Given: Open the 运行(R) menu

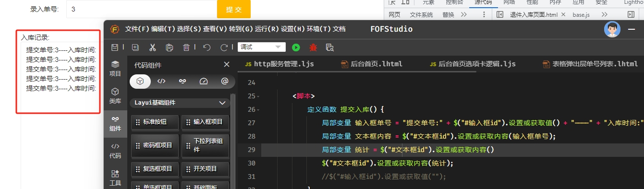Looking at the screenshot, I should [x=267, y=29].
